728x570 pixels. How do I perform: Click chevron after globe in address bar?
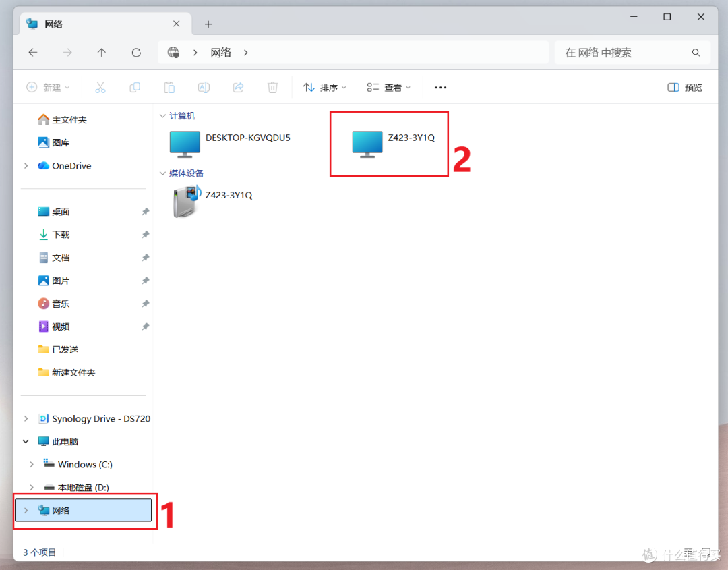[195, 53]
